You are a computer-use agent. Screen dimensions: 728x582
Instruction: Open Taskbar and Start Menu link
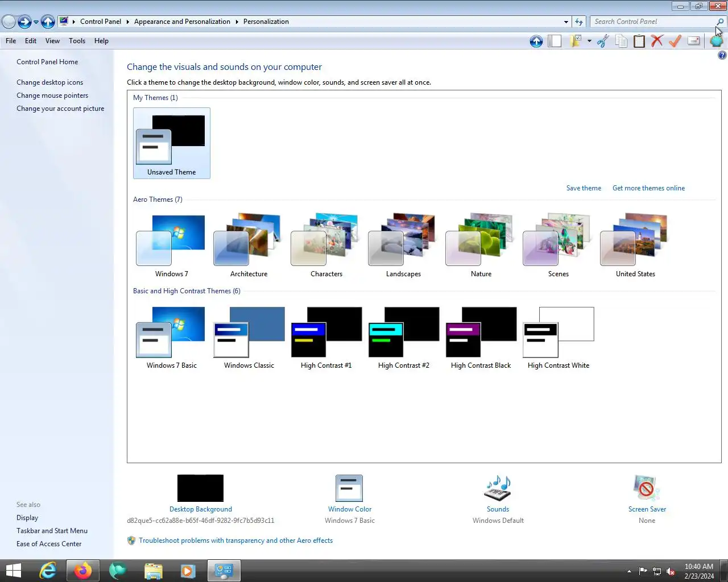(x=52, y=531)
